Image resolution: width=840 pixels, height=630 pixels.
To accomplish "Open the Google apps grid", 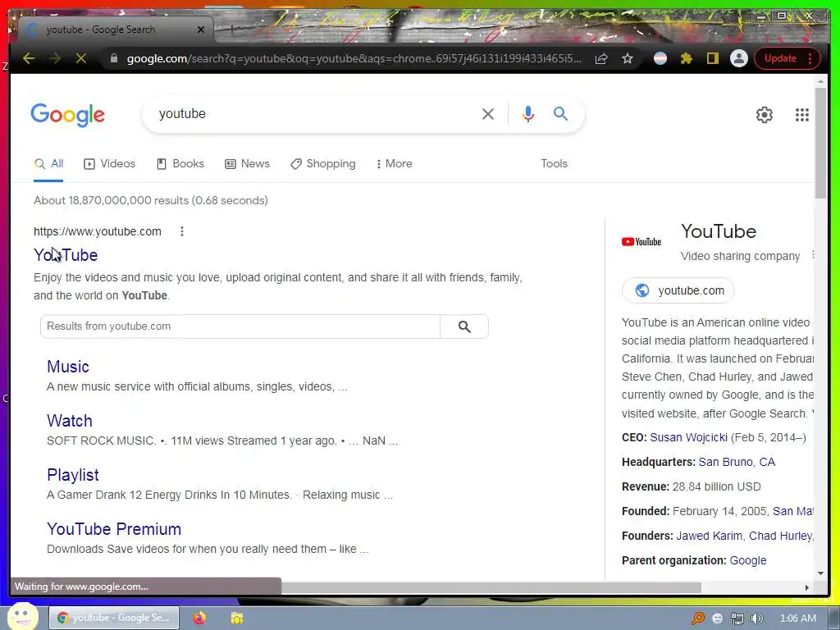I will (802, 115).
